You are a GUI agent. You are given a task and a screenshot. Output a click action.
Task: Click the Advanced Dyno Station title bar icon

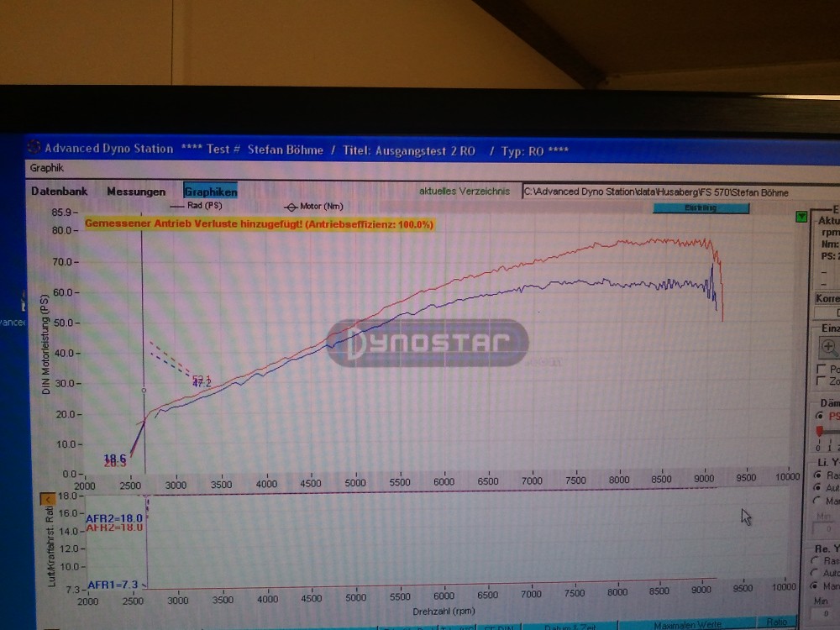34,148
